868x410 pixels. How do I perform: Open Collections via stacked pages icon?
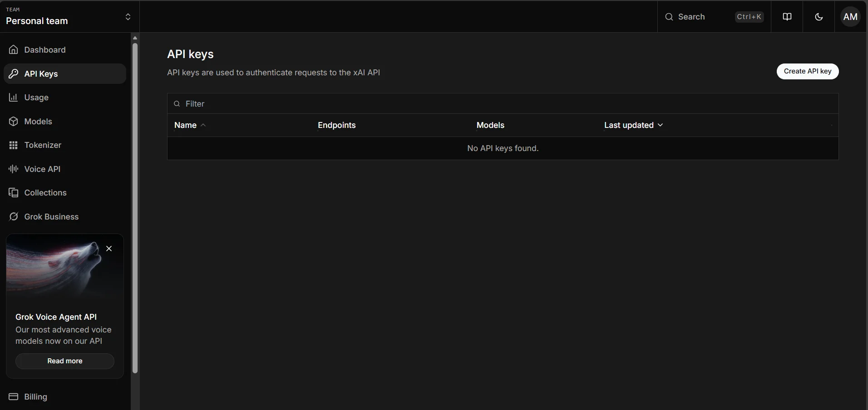[14, 193]
